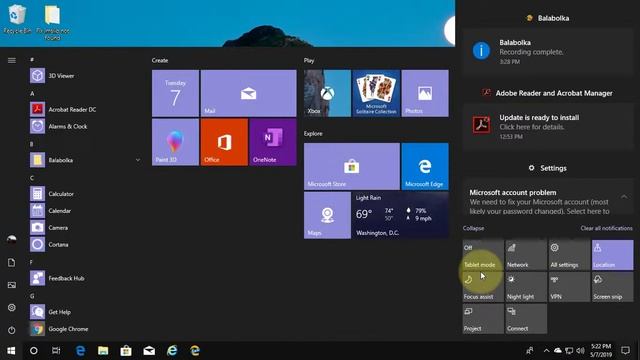Open the Project quick action
The height and width of the screenshot is (360, 640).
click(483, 319)
